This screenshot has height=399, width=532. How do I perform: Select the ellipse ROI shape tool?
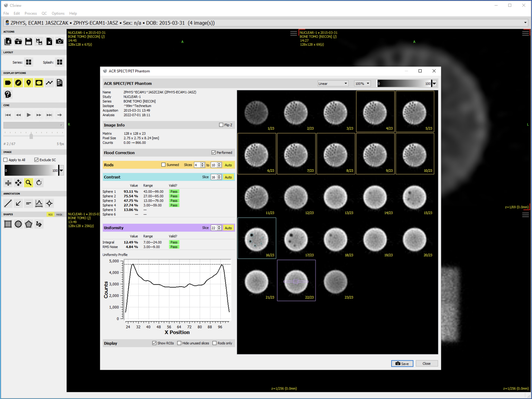pos(18,224)
